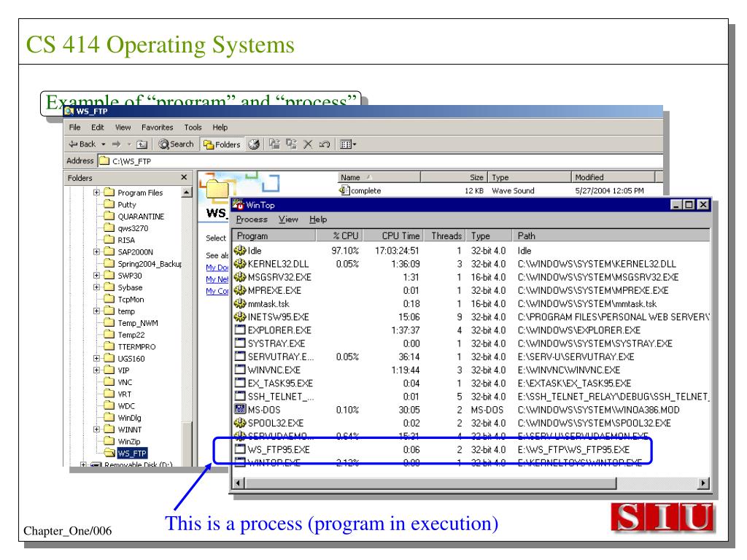
Task: Expand the Program Files folder node
Action: (97, 192)
